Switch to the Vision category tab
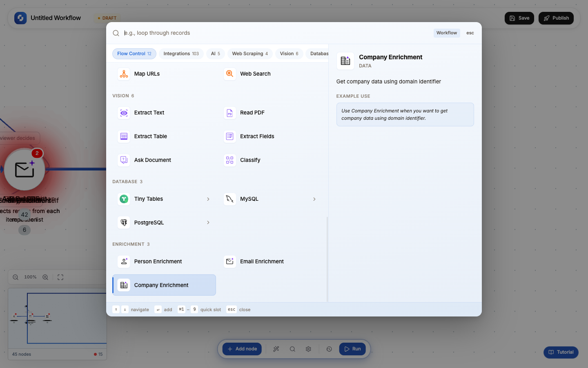588x368 pixels. (289, 54)
